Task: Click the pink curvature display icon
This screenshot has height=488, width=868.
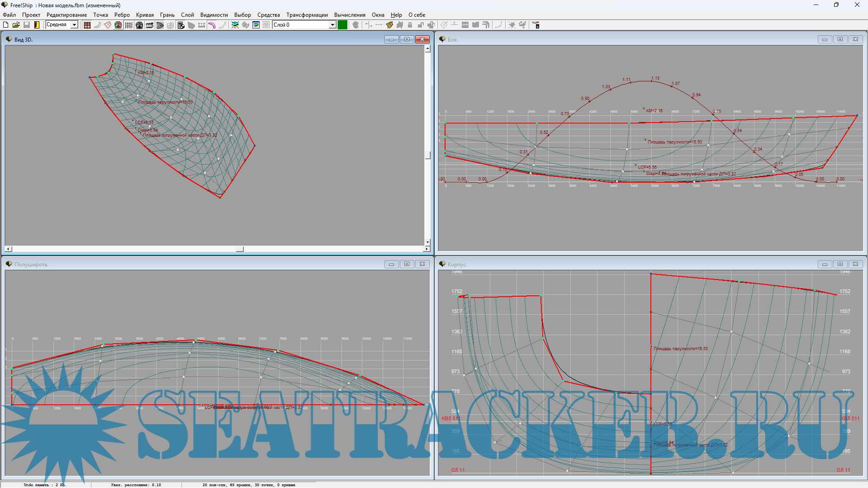Action: (212, 25)
